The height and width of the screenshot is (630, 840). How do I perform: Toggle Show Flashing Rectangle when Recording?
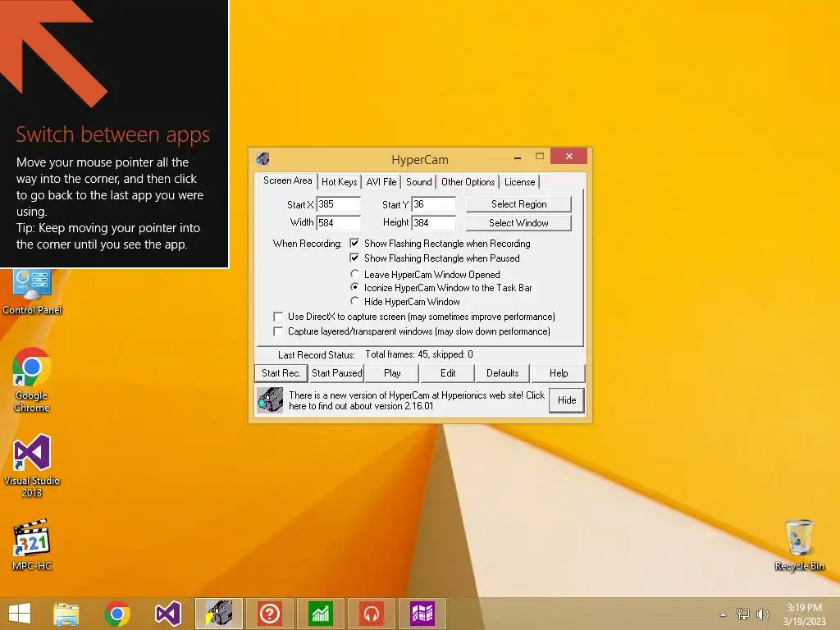(x=354, y=243)
